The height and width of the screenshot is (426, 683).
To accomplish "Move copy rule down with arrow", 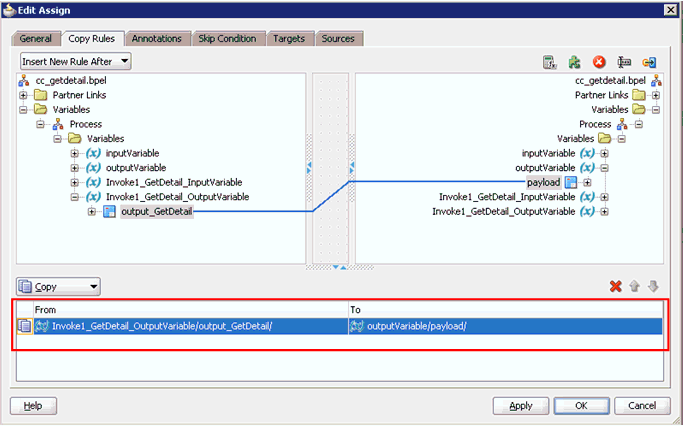I will point(653,286).
